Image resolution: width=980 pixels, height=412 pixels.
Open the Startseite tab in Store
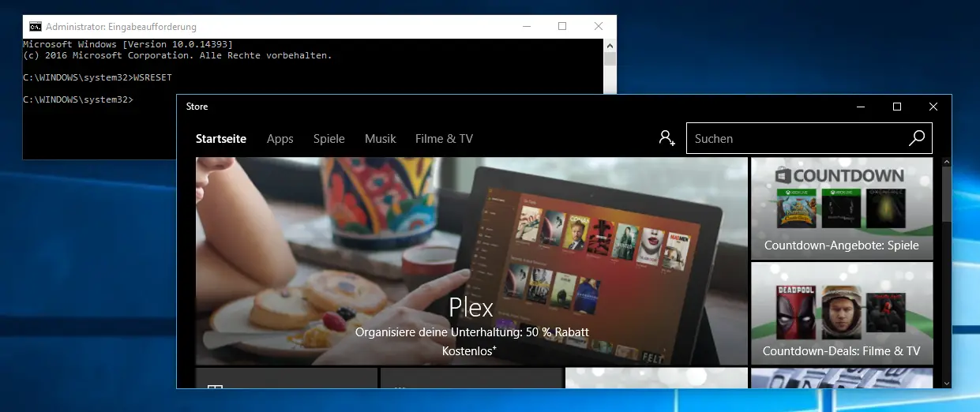click(x=221, y=139)
